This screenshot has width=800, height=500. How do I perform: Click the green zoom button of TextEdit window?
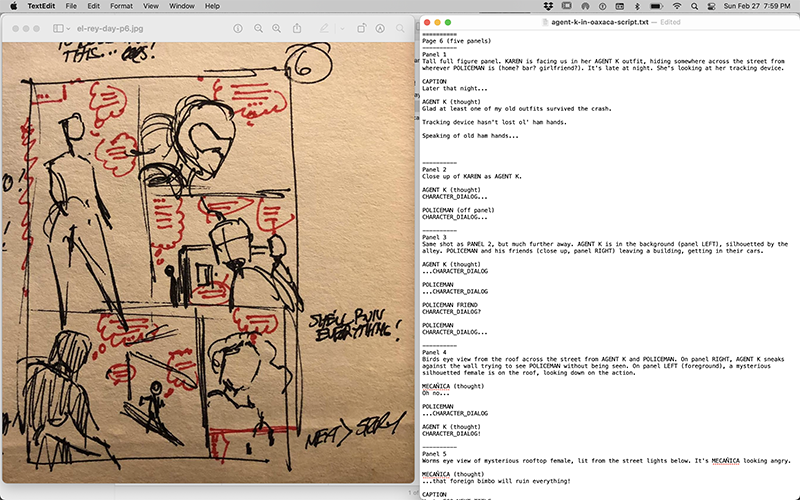pyautogui.click(x=447, y=22)
